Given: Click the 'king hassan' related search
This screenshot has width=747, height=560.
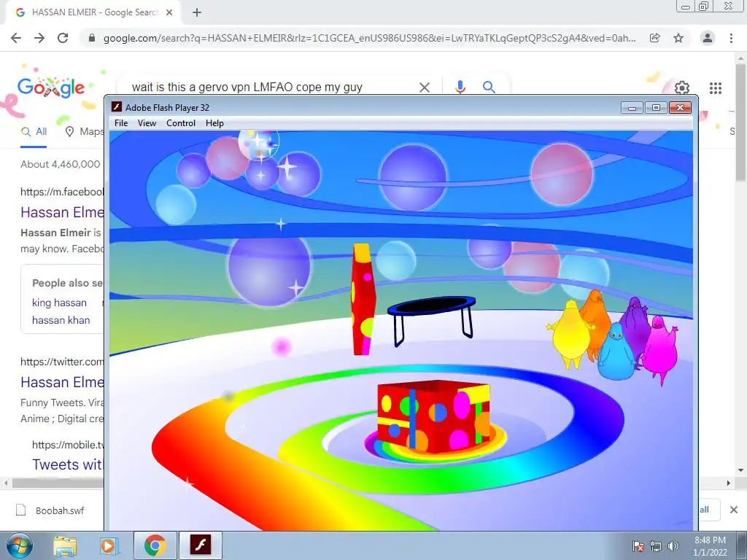Looking at the screenshot, I should (x=59, y=303).
